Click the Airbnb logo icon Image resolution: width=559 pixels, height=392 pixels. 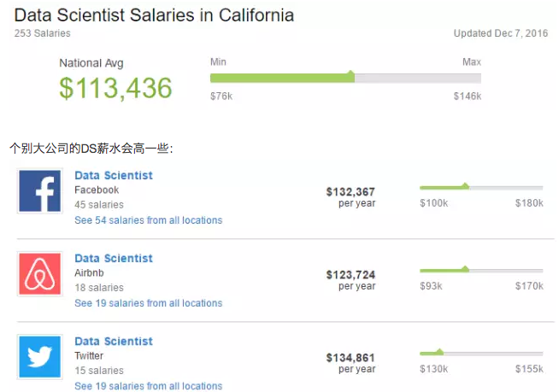coord(39,273)
